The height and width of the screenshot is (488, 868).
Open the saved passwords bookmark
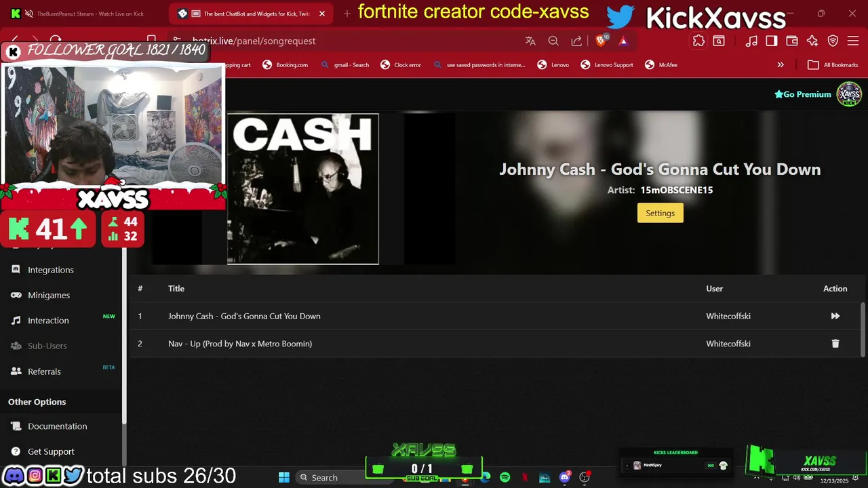click(x=479, y=65)
